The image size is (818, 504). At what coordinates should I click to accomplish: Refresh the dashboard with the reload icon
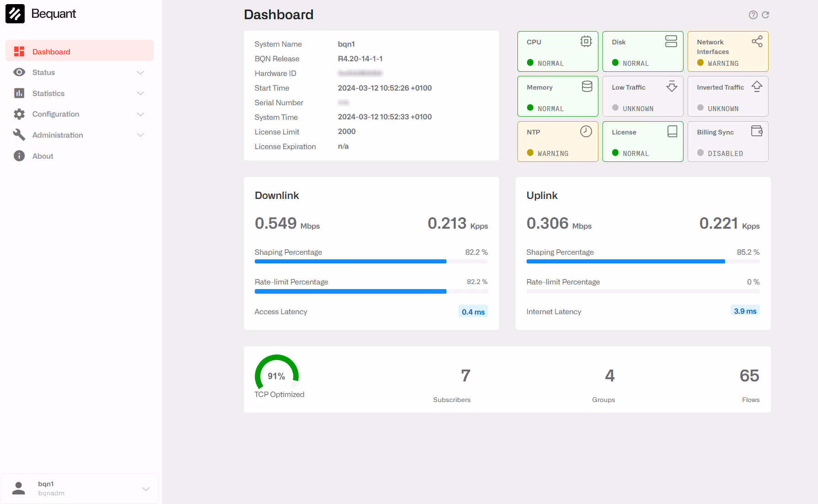pos(765,15)
